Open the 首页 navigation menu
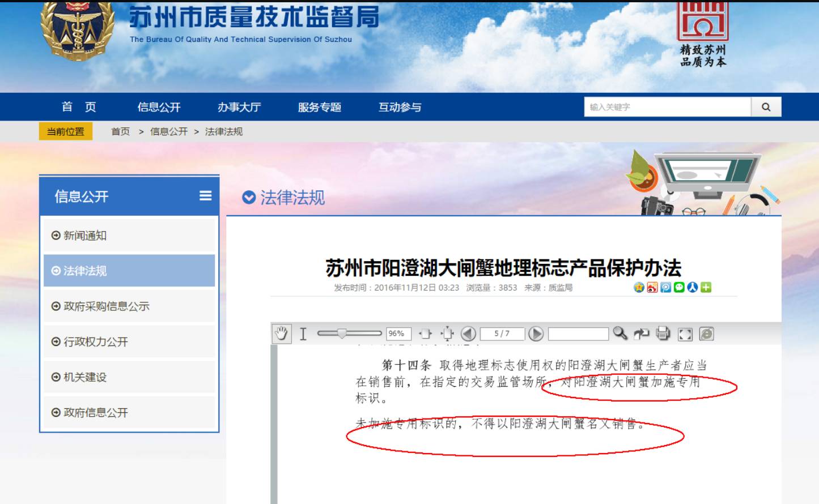 click(79, 106)
